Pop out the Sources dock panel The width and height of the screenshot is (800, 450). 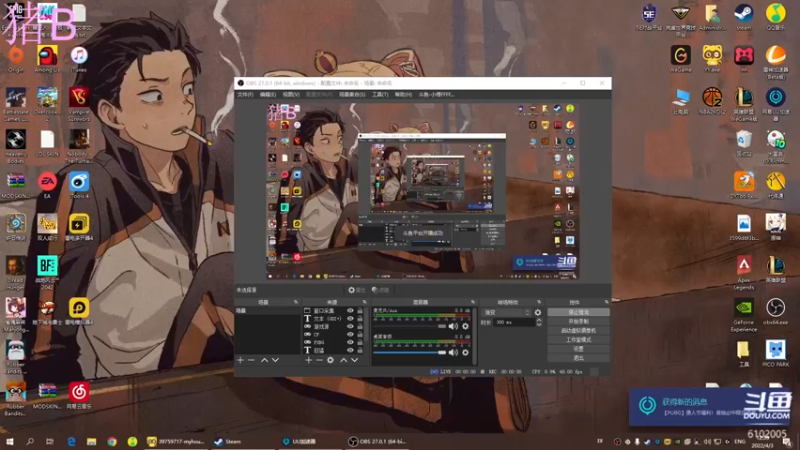coord(364,302)
